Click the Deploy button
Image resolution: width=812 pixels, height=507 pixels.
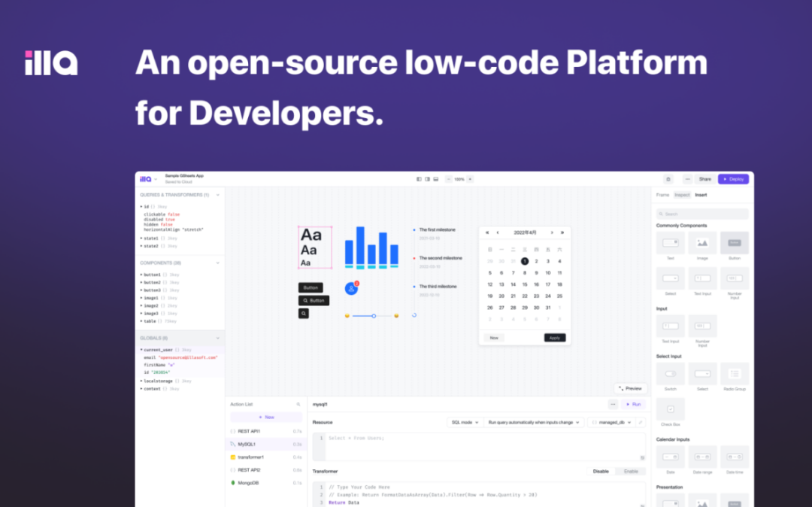click(733, 179)
